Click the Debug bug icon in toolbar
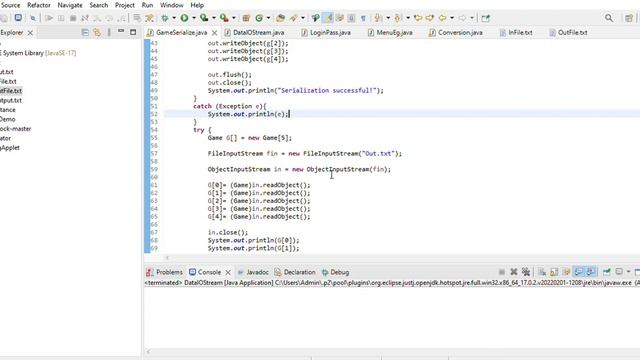Screen dimensions: 640x360 (x=165, y=18)
